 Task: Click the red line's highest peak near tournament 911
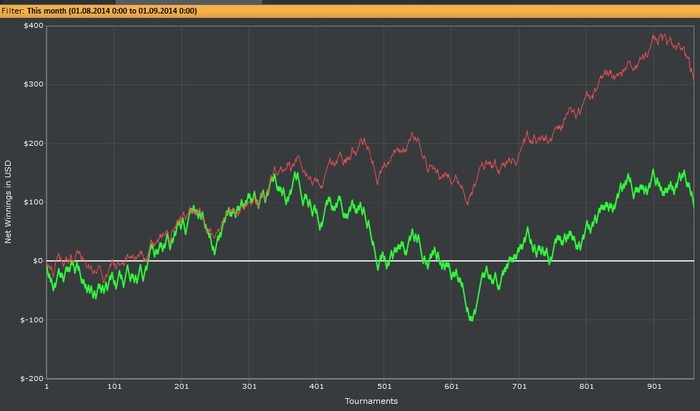pyautogui.click(x=662, y=35)
